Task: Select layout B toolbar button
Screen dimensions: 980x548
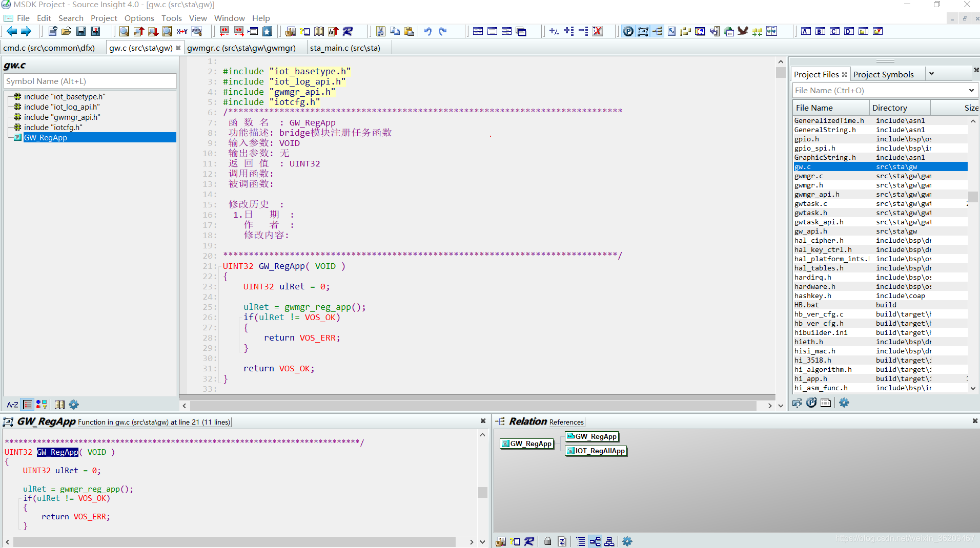Action: [821, 31]
